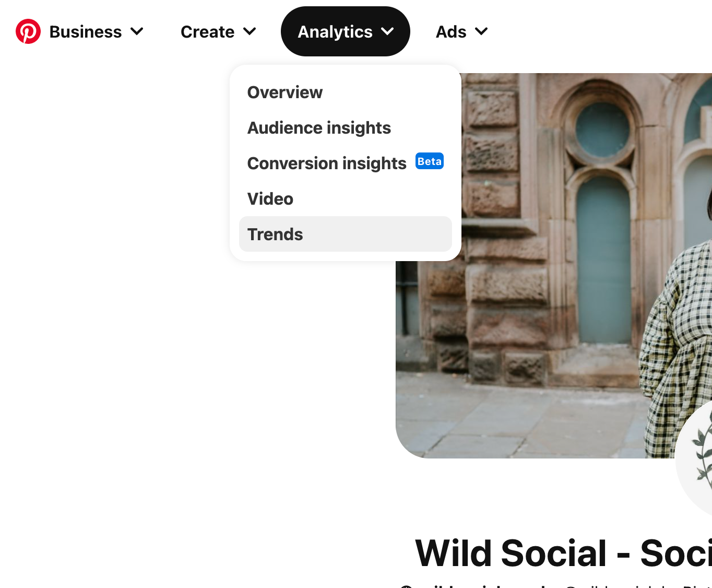Open the Business dropdown menu

[x=96, y=32]
